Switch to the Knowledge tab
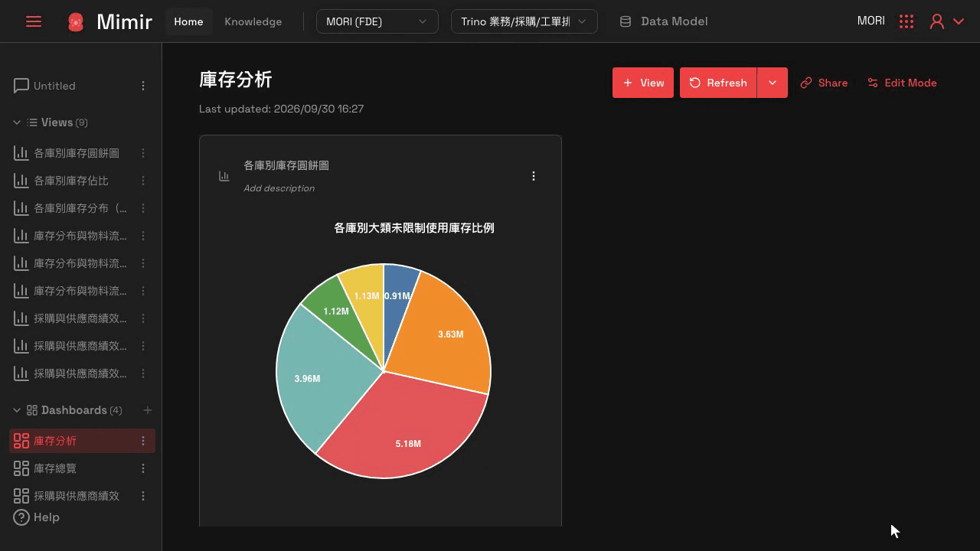 [253, 21]
